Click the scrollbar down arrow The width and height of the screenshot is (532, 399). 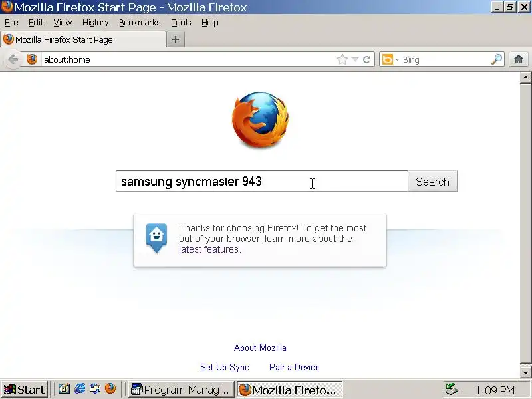(525, 372)
